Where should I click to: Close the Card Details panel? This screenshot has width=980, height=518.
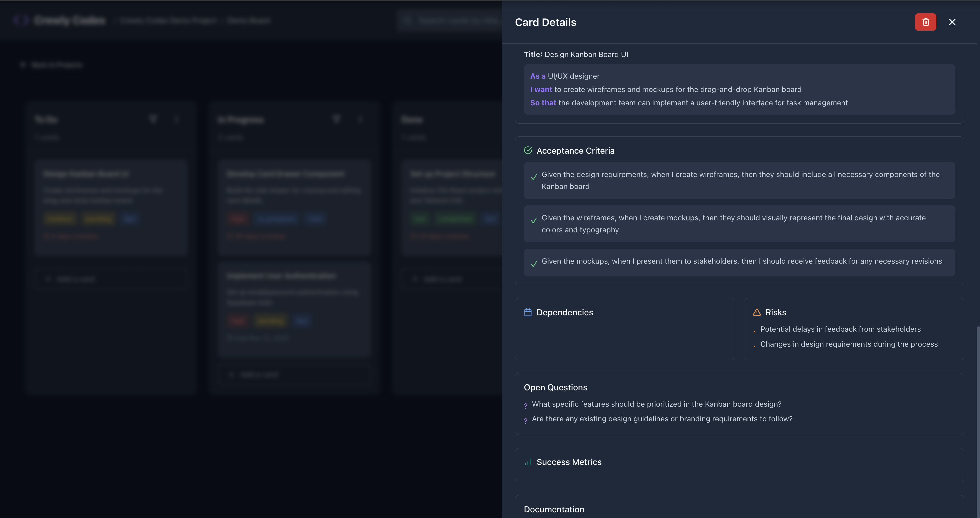pyautogui.click(x=952, y=22)
